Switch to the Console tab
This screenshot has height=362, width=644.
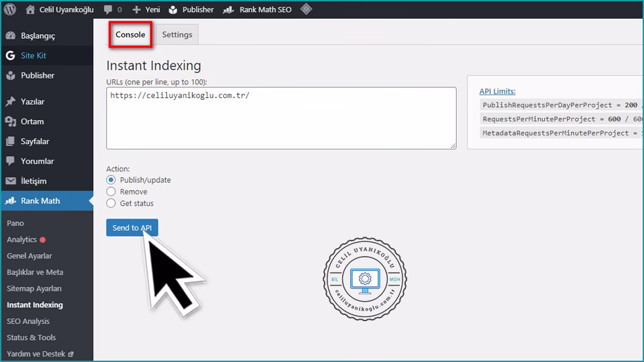click(130, 35)
